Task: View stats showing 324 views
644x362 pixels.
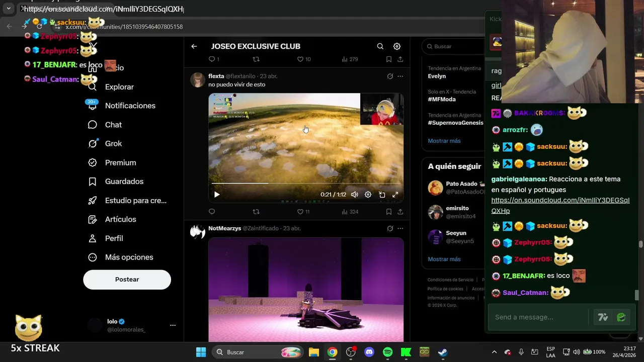Action: 350,212
